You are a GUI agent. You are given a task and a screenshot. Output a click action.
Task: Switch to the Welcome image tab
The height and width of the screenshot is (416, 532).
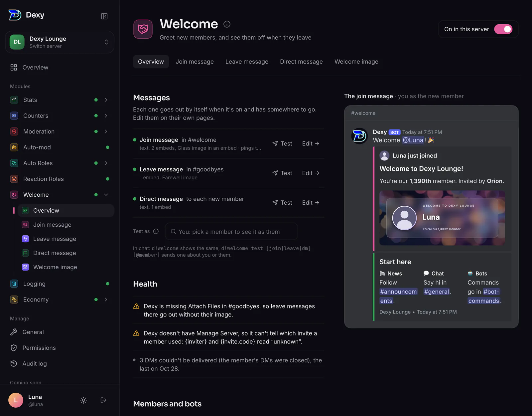pyautogui.click(x=356, y=62)
